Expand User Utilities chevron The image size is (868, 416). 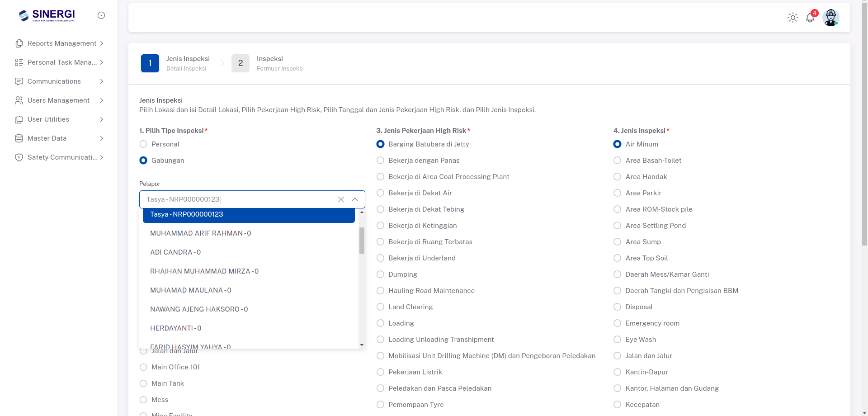coord(102,119)
